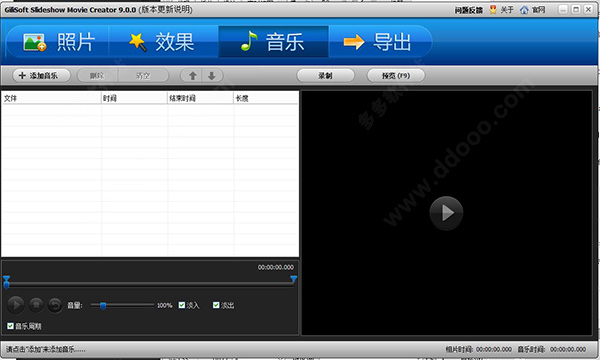Play the music with round play button
Image resolution: width=600 pixels, height=360 pixels.
pos(16,305)
